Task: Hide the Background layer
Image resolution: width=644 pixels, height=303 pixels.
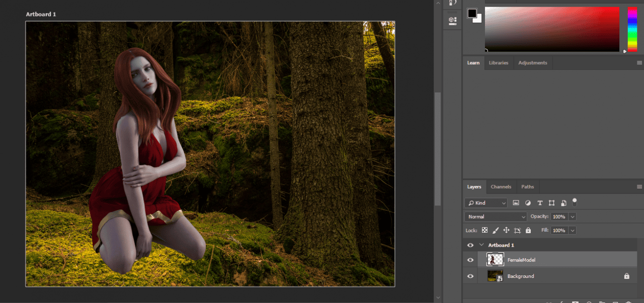Action: click(x=470, y=276)
